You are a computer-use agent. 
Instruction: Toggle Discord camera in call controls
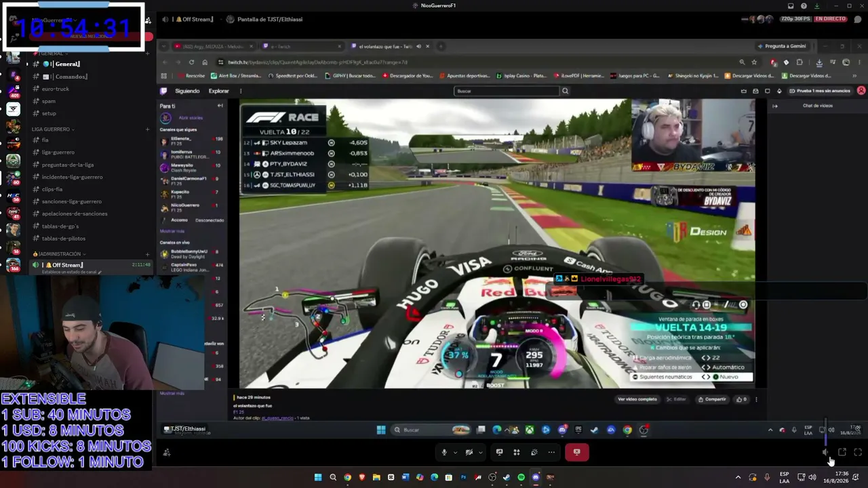tap(469, 452)
